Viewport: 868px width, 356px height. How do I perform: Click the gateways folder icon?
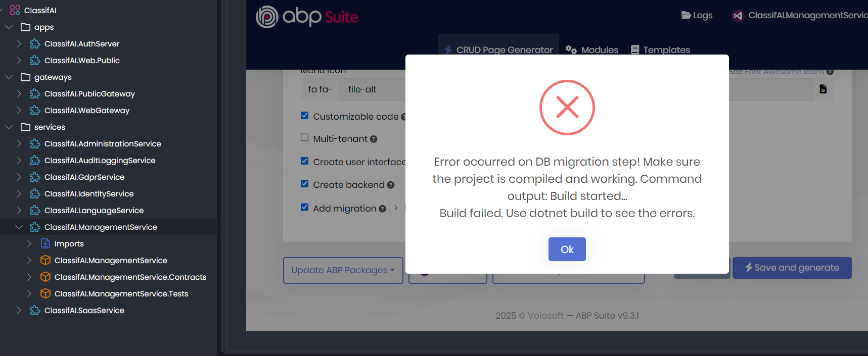click(x=25, y=77)
